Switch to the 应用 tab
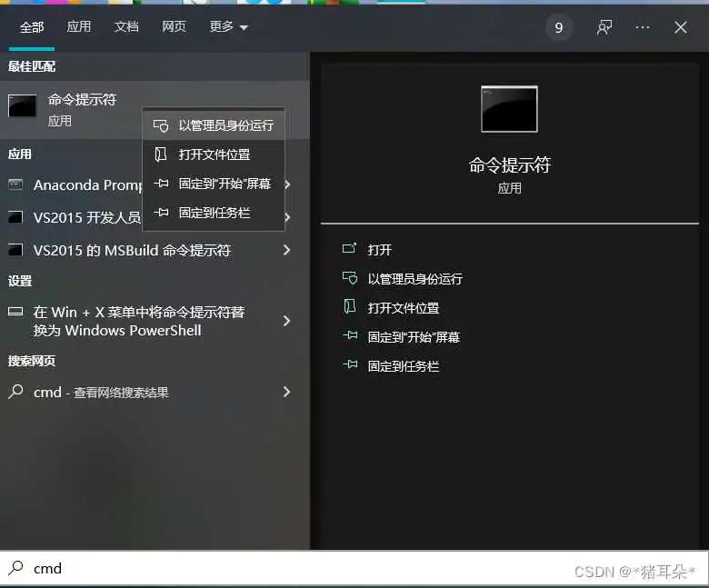 click(79, 27)
